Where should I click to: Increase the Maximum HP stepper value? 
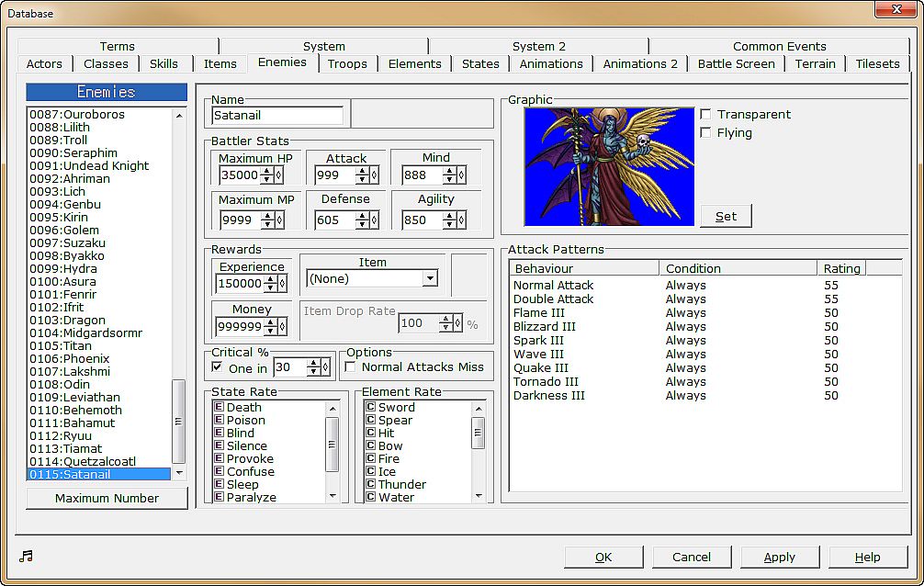[267, 171]
